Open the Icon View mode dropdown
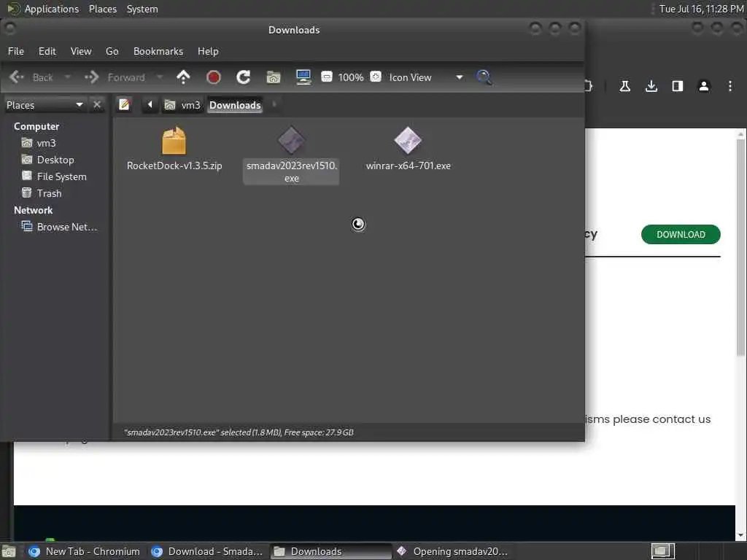 (425, 77)
